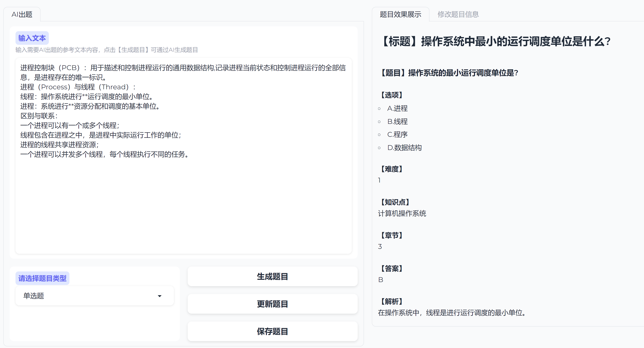
Task: Click the 【章节】 heading
Action: (391, 235)
